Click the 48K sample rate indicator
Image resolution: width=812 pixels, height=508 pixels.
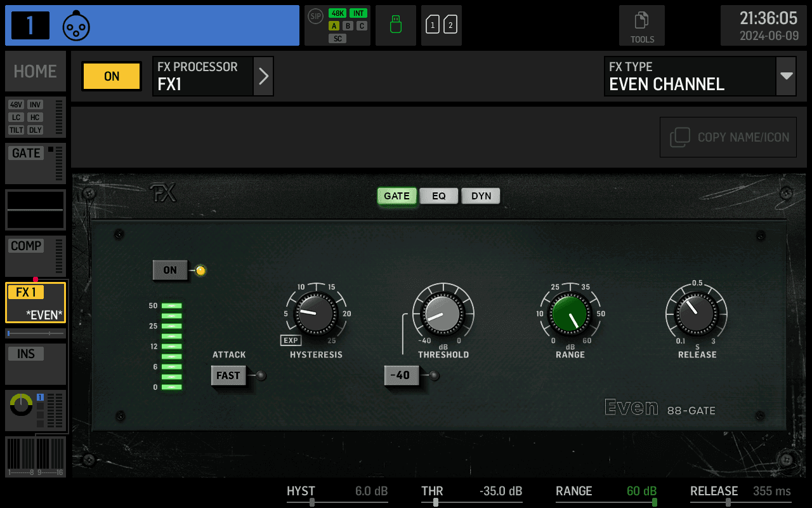coord(337,13)
